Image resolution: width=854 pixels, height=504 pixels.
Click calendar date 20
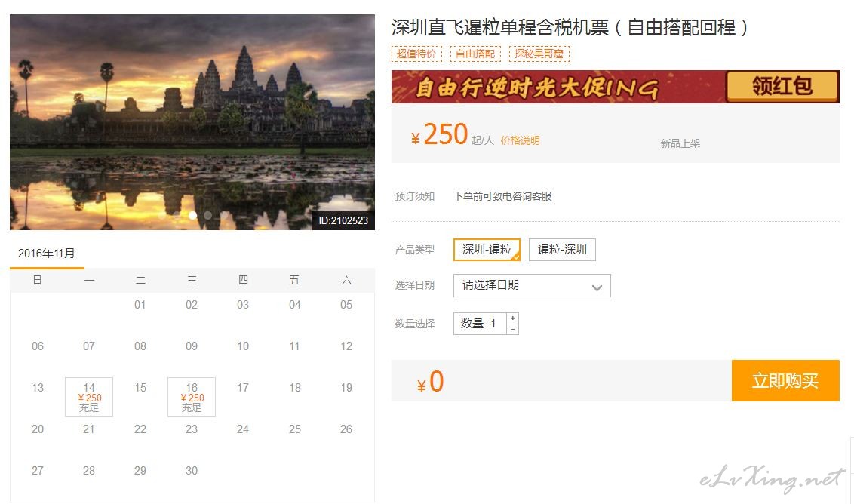coord(38,429)
